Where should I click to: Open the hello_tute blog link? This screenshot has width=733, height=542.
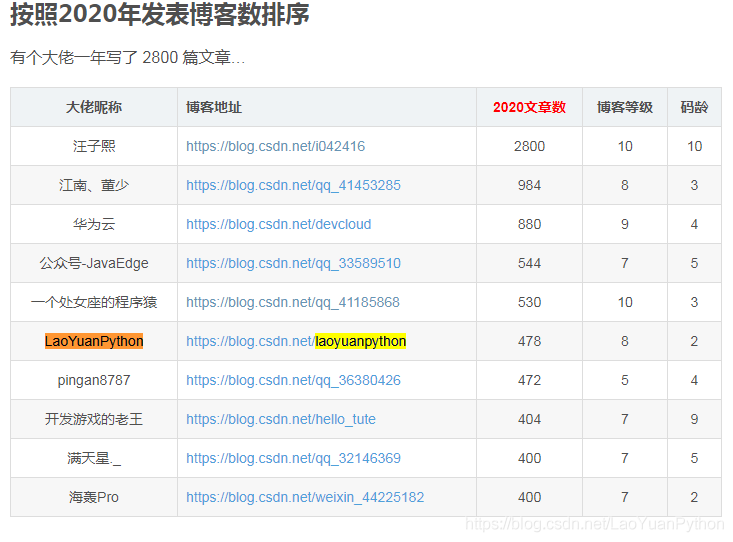[280, 419]
